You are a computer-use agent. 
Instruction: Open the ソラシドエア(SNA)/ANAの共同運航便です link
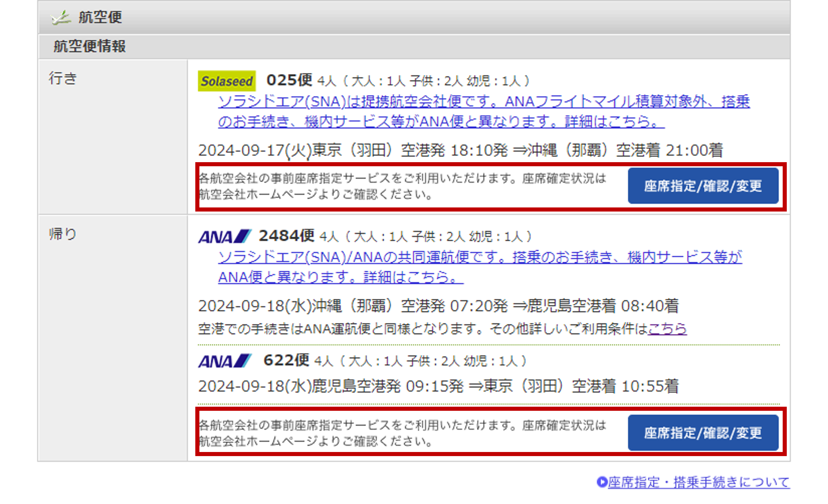480,267
